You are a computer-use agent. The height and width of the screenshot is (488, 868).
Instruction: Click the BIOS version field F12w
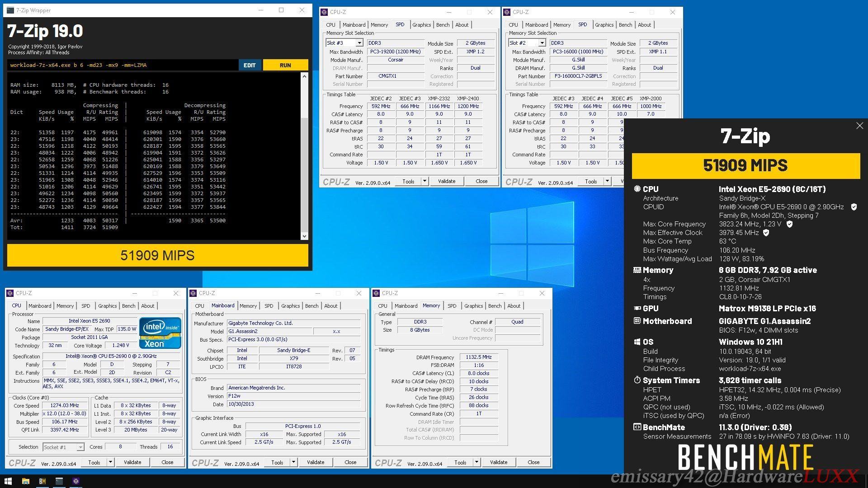point(294,396)
